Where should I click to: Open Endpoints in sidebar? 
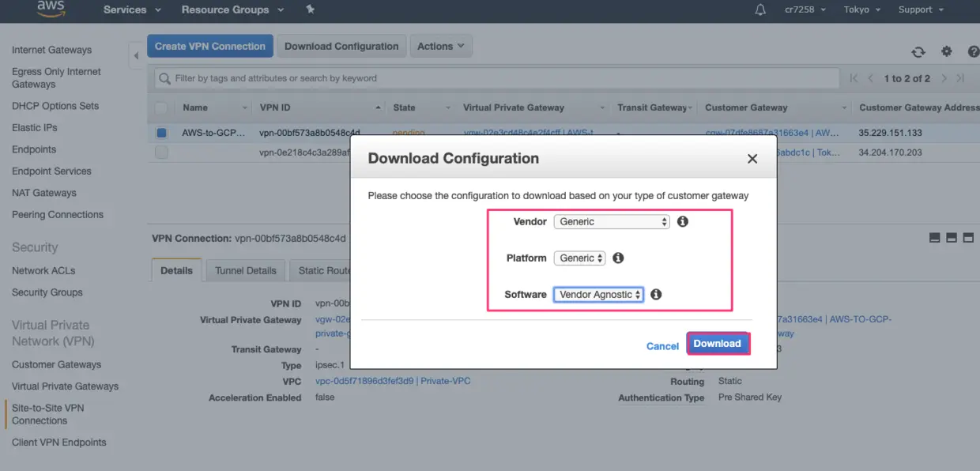coord(34,149)
